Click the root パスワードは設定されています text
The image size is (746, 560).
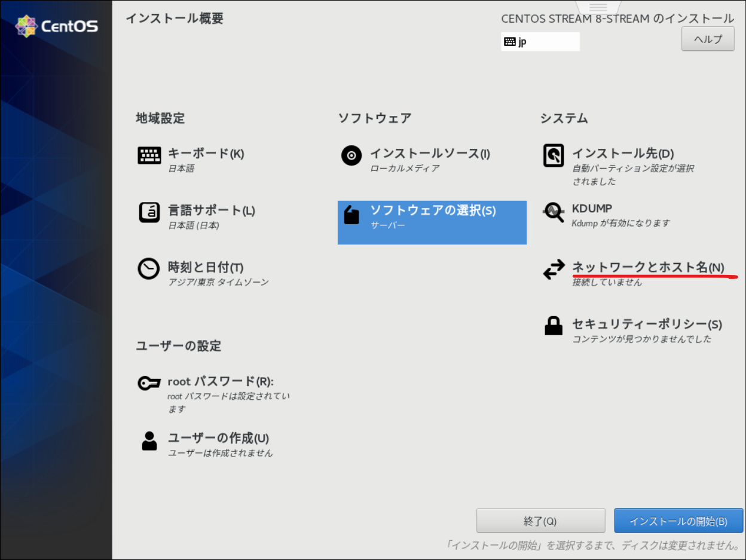tap(228, 403)
